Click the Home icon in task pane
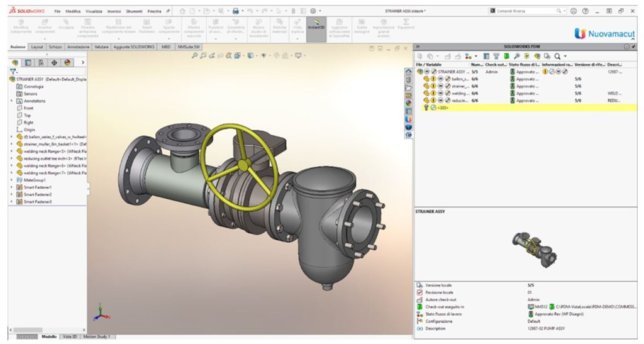The height and width of the screenshot is (344, 644). tap(409, 72)
